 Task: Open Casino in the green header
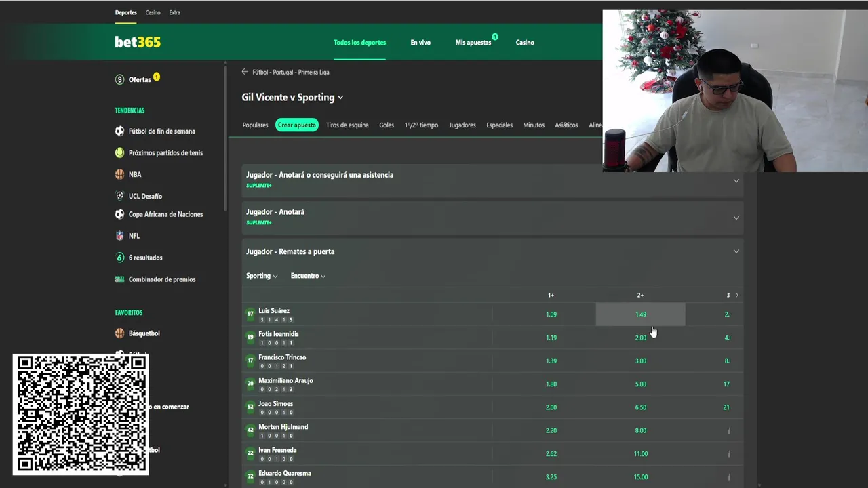[525, 43]
